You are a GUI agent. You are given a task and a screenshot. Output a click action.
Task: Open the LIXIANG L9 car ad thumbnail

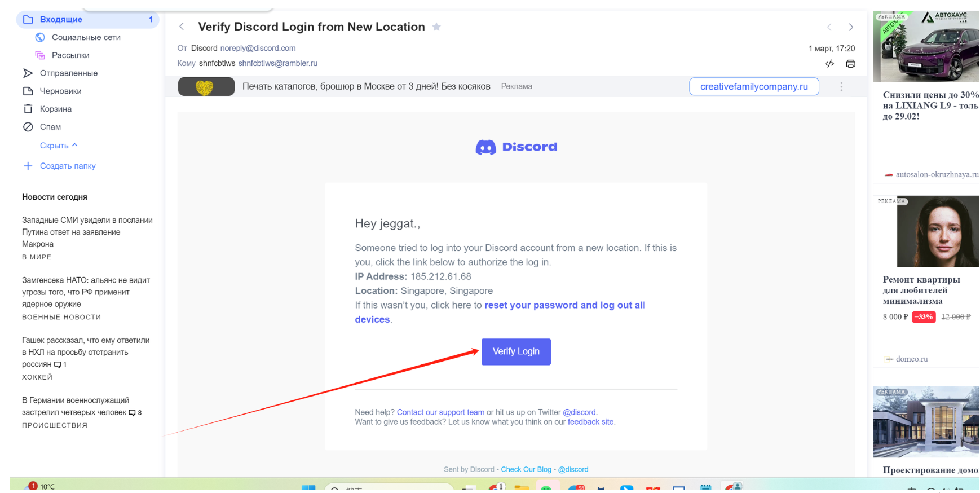click(925, 47)
